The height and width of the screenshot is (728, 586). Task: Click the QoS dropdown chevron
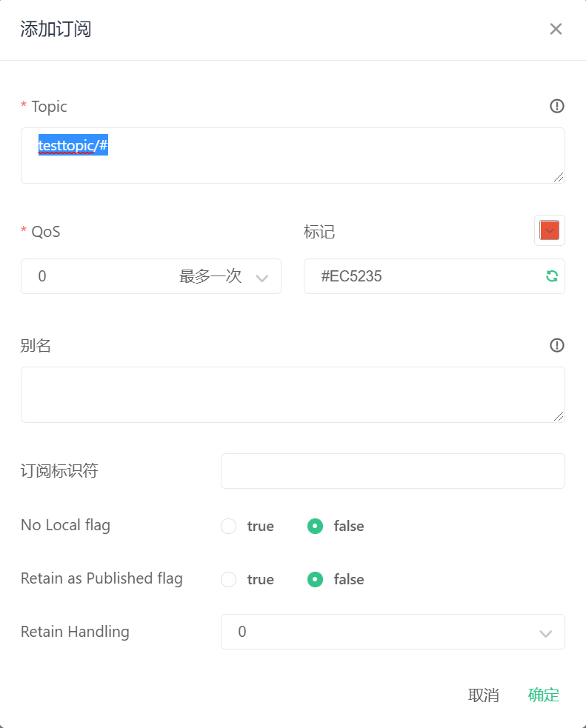click(262, 275)
